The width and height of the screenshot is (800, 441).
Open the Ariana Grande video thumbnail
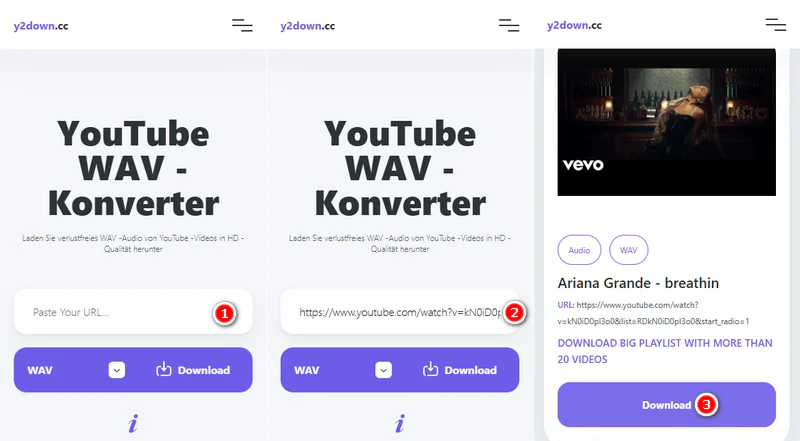(666, 122)
